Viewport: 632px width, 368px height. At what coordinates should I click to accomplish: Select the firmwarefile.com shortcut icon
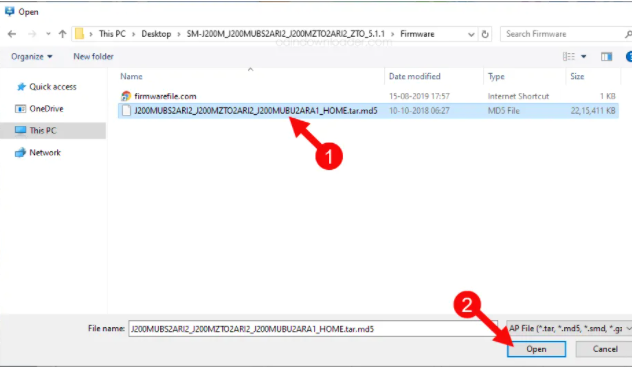[x=126, y=96]
